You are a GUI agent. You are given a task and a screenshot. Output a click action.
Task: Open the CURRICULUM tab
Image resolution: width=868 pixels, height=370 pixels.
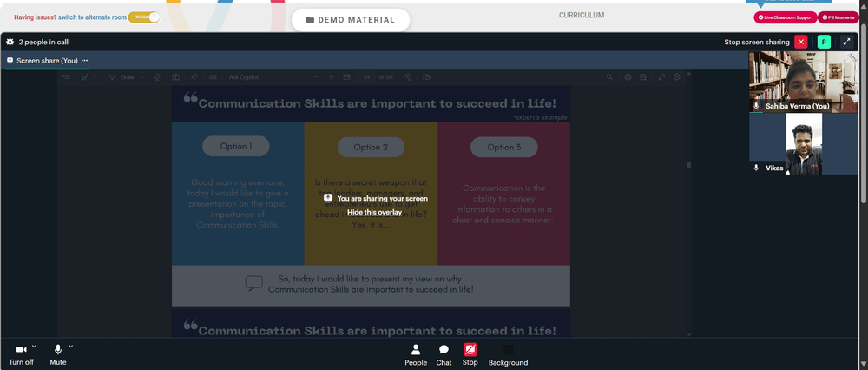(x=582, y=16)
